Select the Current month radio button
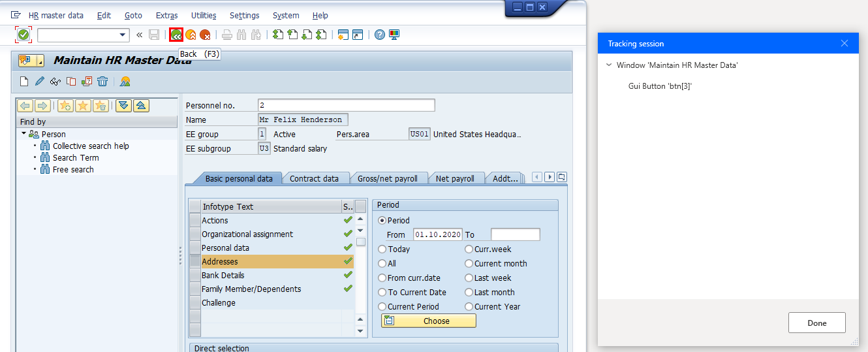Image resolution: width=868 pixels, height=352 pixels. tap(469, 263)
